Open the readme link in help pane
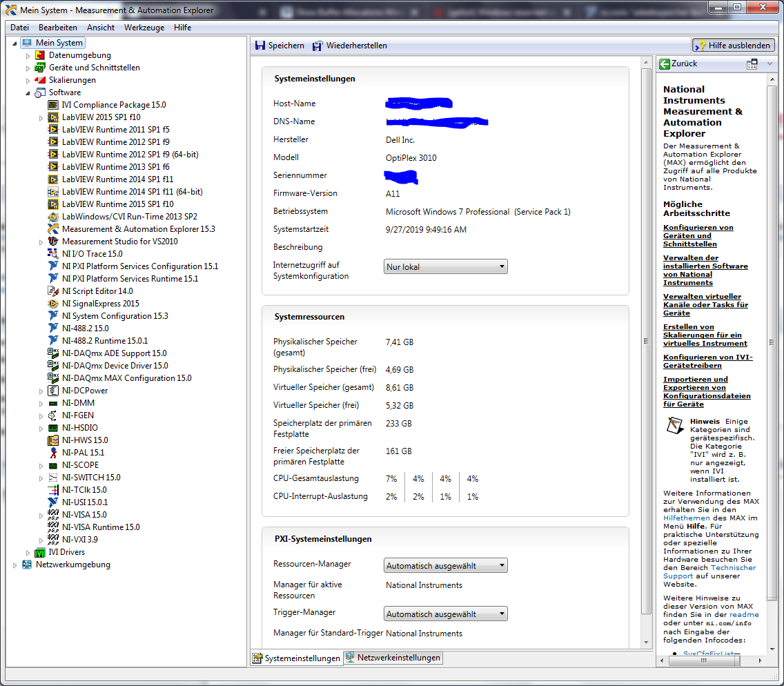784x686 pixels. coord(744,614)
